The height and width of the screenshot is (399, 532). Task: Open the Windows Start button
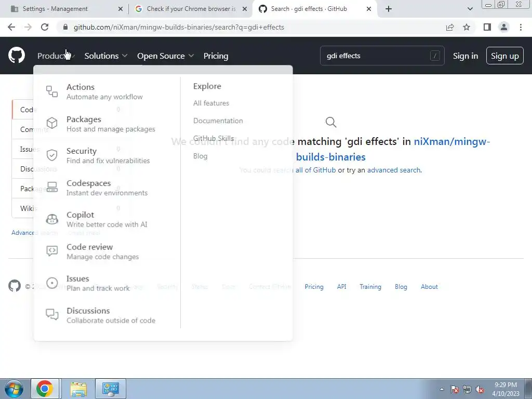coord(14,389)
